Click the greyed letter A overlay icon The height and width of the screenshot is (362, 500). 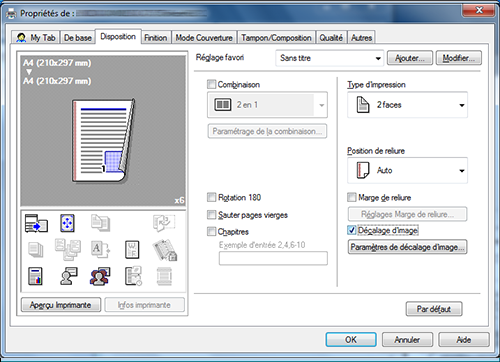[100, 249]
